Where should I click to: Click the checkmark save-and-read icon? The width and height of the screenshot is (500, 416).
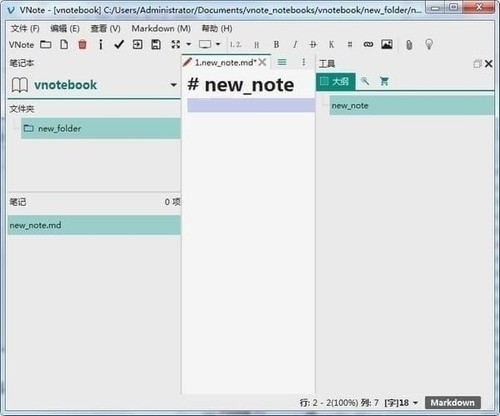point(119,44)
